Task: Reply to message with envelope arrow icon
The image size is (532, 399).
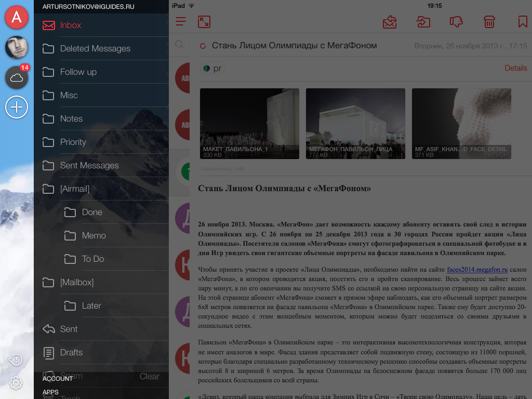Action: coord(390,22)
